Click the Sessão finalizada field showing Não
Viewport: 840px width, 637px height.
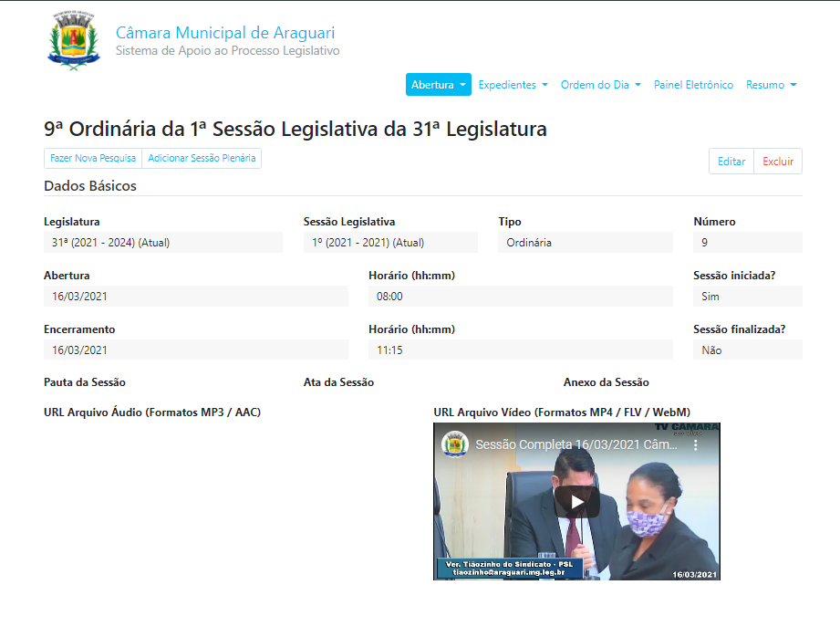[x=747, y=350]
